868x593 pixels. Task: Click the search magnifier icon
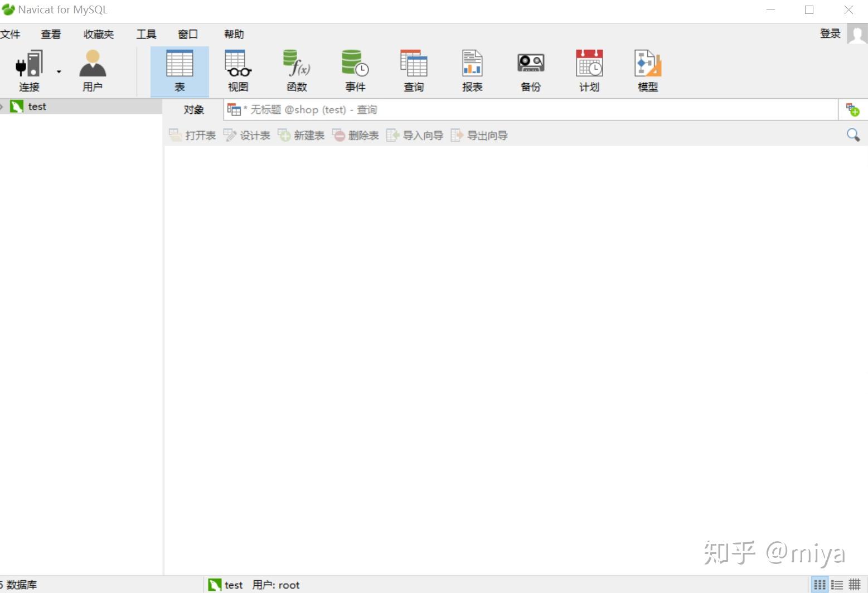pyautogui.click(x=853, y=135)
